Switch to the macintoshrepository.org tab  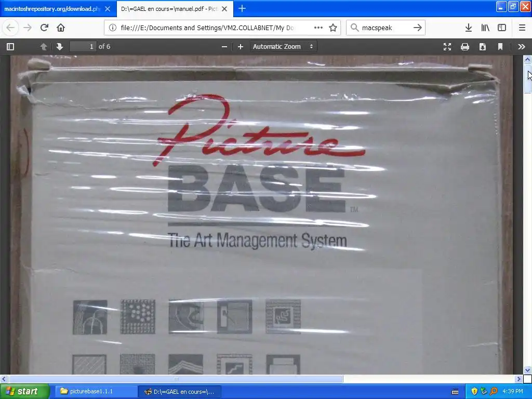52,9
